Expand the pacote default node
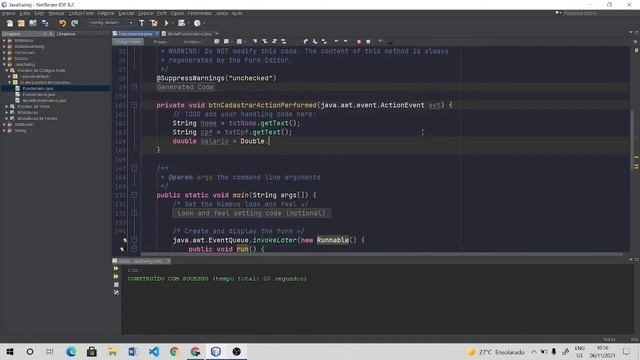This screenshot has height=360, width=640. (x=10, y=76)
